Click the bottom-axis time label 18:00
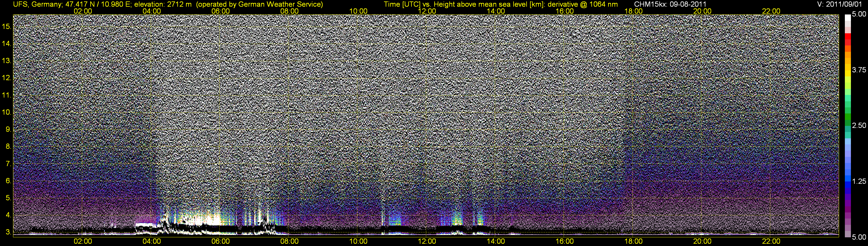868x246 pixels. (x=633, y=241)
